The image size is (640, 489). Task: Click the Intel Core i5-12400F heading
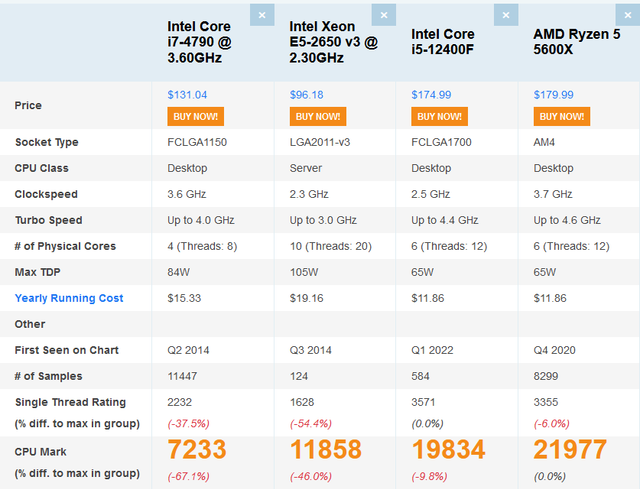point(443,42)
